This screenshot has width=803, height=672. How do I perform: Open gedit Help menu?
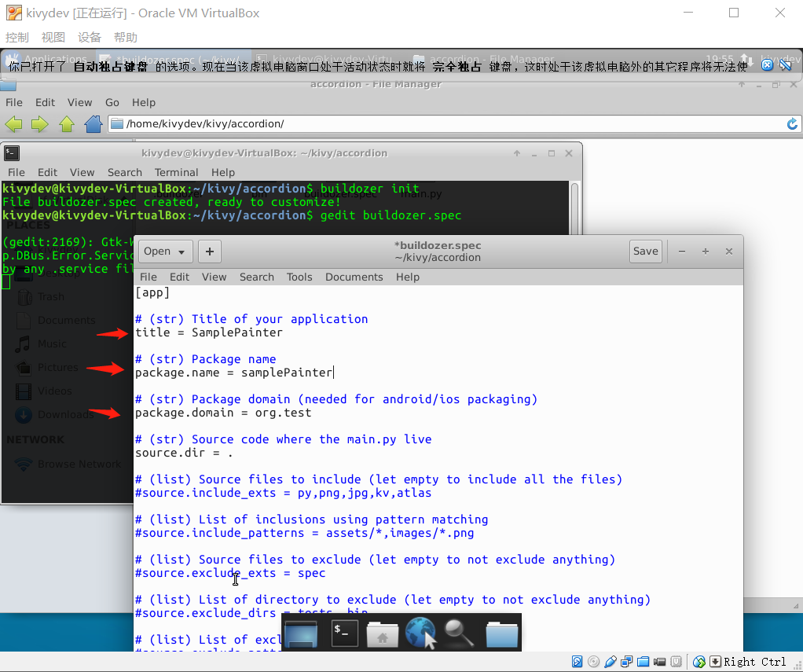tap(408, 277)
